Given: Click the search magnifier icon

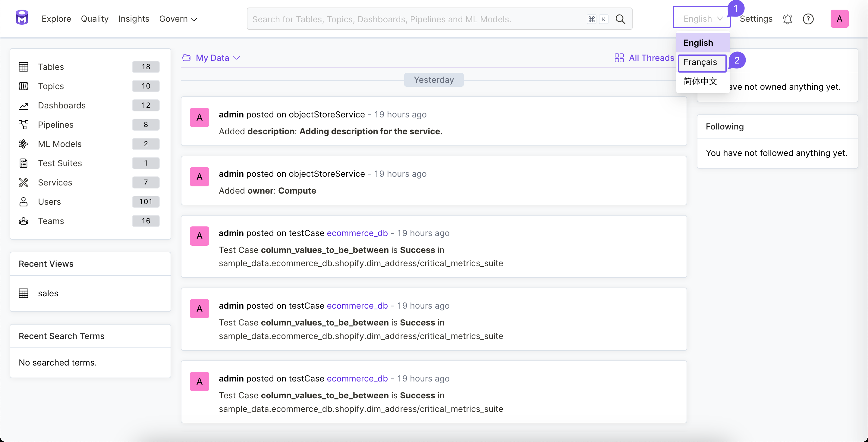Looking at the screenshot, I should coord(620,19).
